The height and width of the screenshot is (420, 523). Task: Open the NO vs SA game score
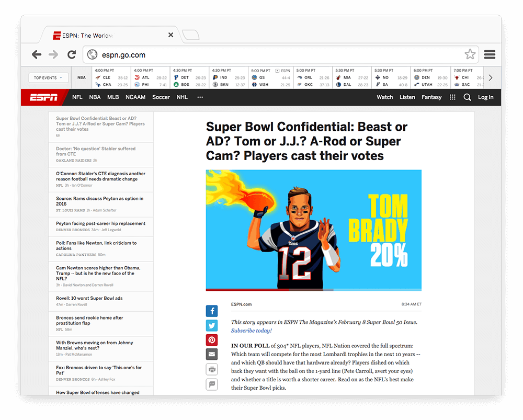pos(391,78)
